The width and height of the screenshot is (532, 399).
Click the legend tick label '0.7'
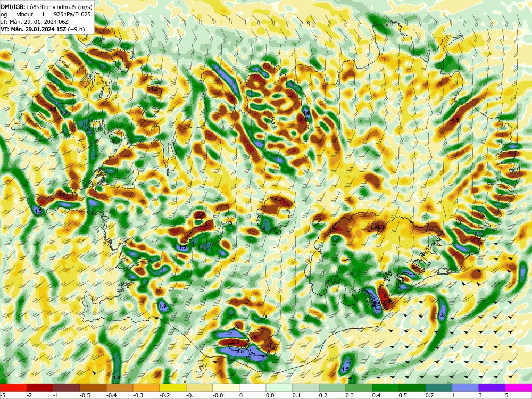pyautogui.click(x=429, y=395)
